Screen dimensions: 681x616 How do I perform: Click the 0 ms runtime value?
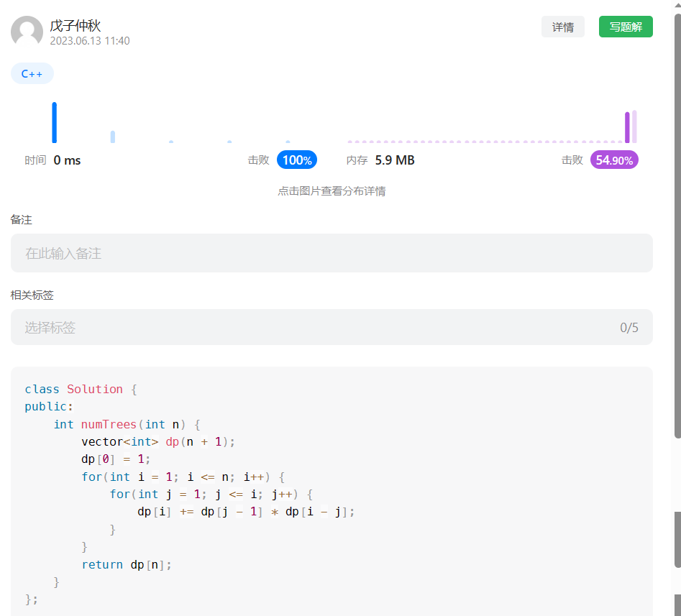coord(67,160)
